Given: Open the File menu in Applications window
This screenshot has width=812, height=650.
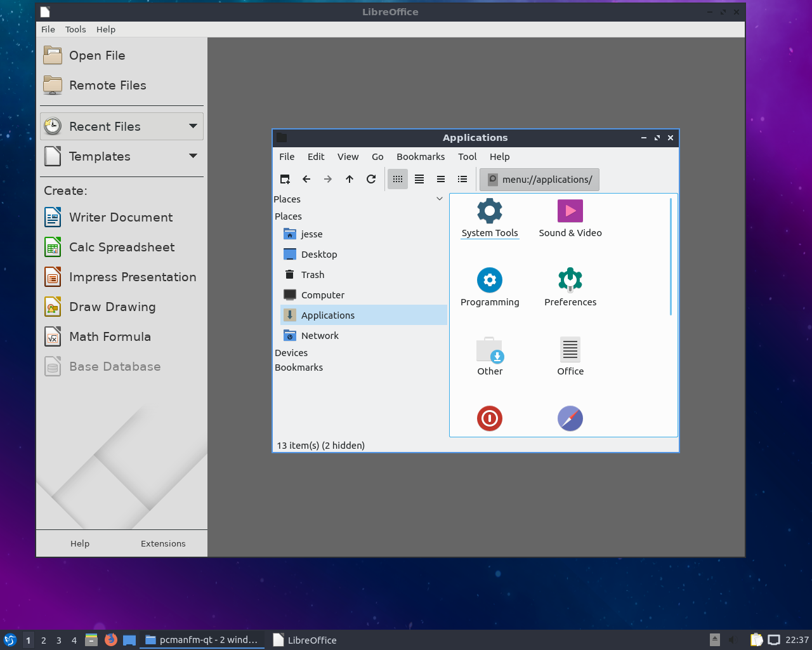Looking at the screenshot, I should coord(287,157).
